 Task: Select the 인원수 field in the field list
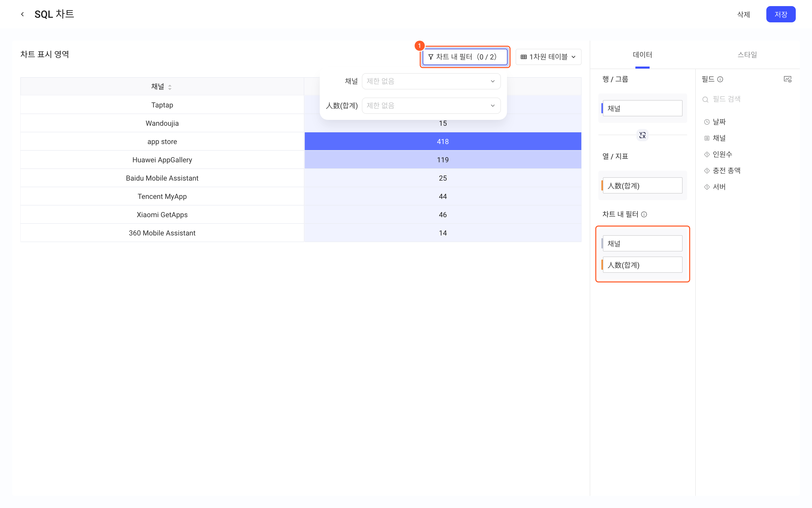[722, 154]
